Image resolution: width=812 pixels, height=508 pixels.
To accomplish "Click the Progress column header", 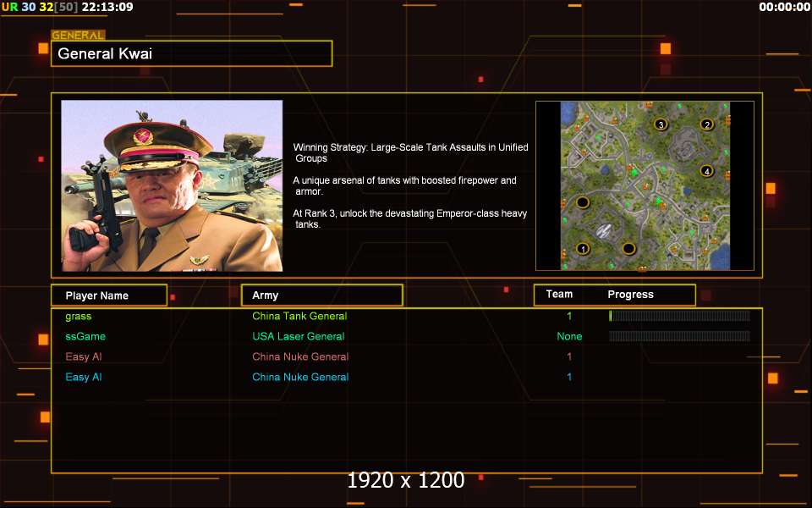I will (630, 295).
